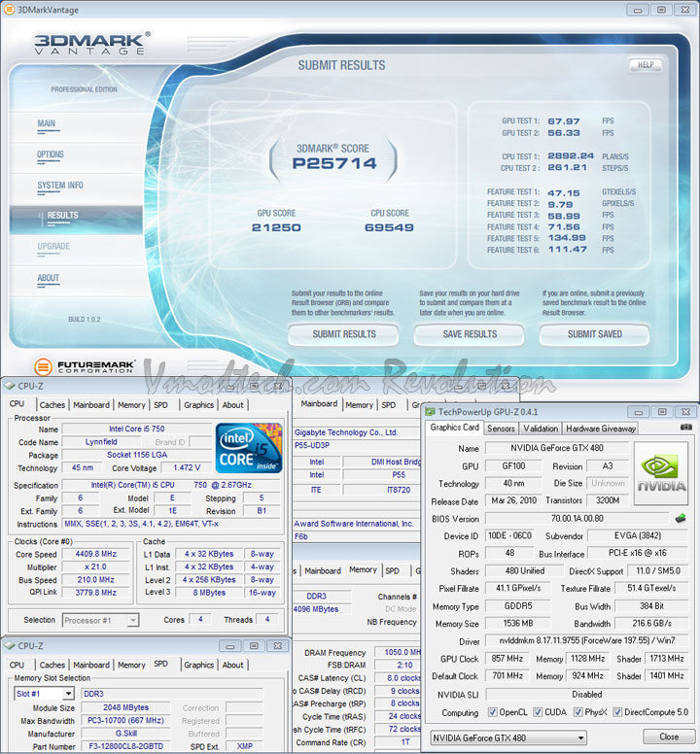This screenshot has height=754, width=700.
Task: Click the CPU score value 69549
Action: click(x=389, y=228)
